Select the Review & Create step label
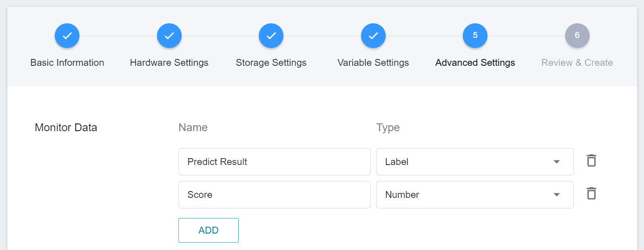 point(577,63)
